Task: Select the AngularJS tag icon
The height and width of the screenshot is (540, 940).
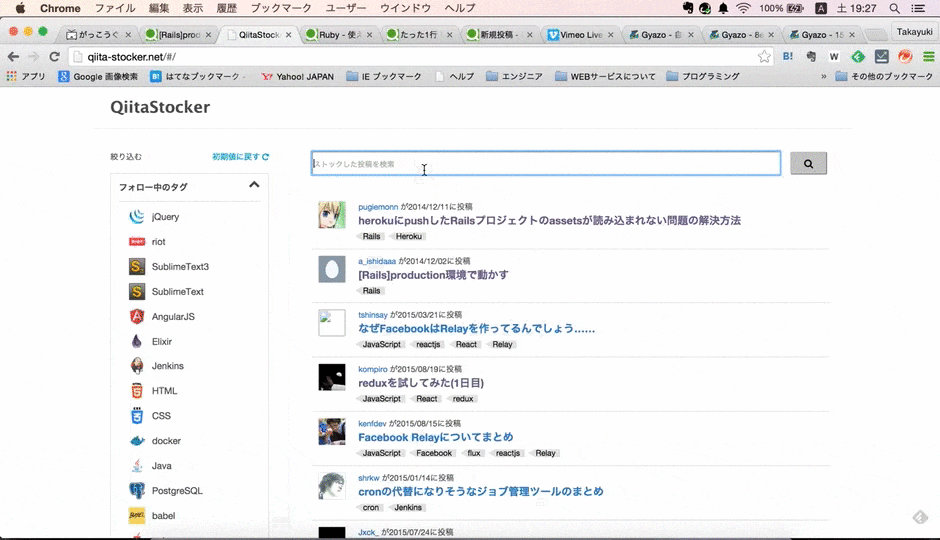Action: pos(137,316)
